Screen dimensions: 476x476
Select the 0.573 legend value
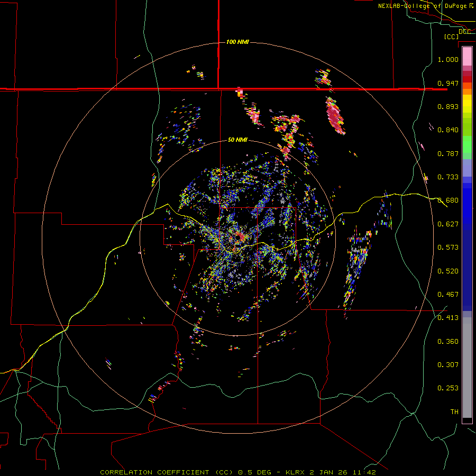pos(448,248)
